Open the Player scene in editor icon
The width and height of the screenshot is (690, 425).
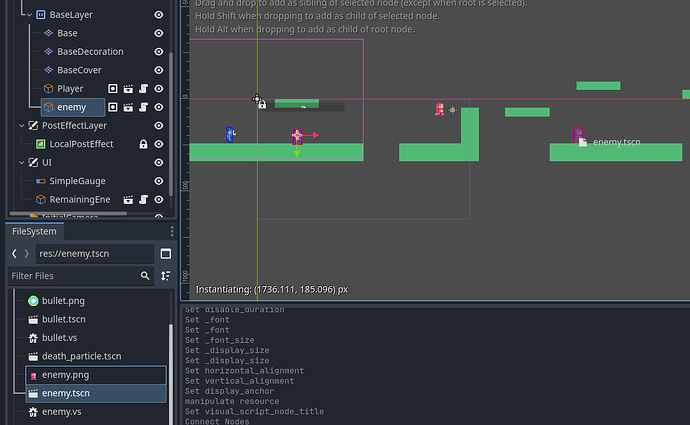point(127,89)
